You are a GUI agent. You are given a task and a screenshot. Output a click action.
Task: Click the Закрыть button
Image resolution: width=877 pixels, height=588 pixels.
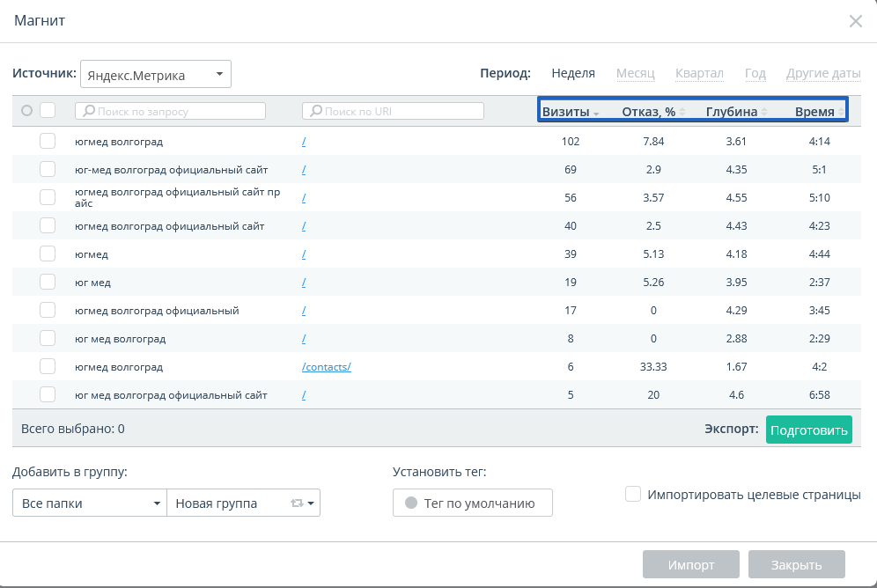point(796,565)
